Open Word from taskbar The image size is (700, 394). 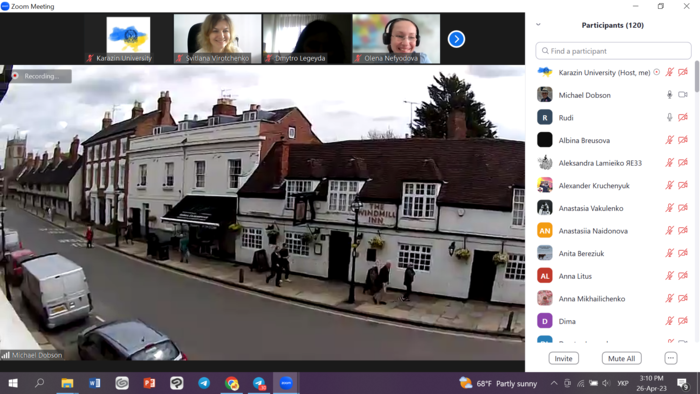[x=95, y=383]
